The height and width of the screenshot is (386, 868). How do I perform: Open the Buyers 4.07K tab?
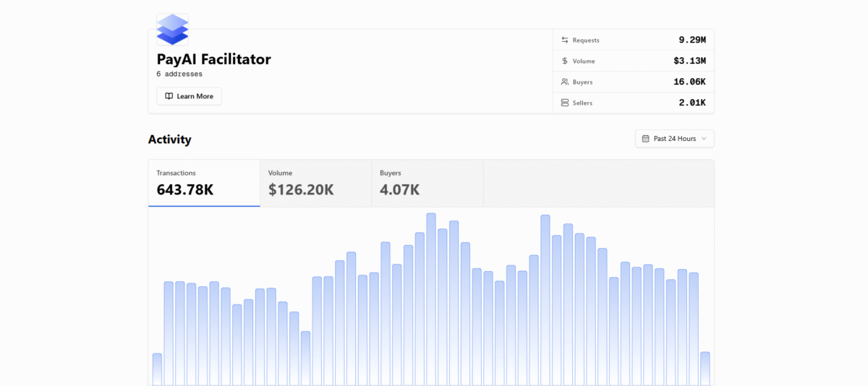(x=427, y=183)
